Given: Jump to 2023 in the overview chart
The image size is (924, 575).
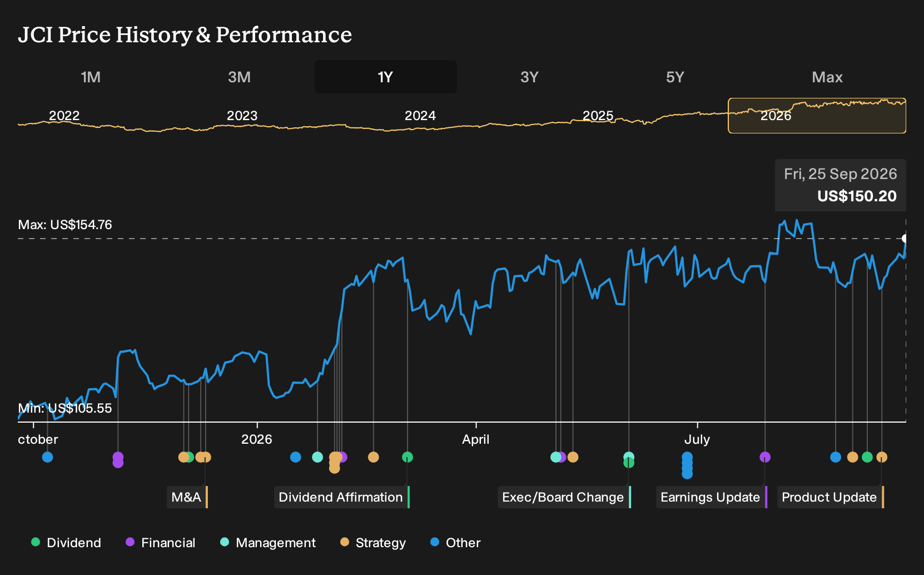Looking at the screenshot, I should [x=242, y=116].
